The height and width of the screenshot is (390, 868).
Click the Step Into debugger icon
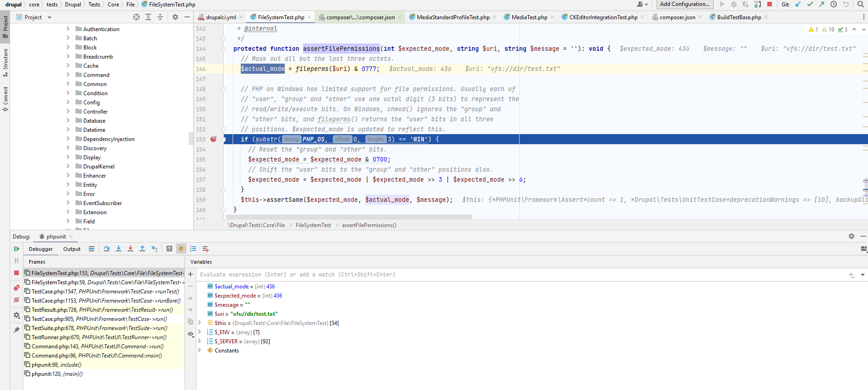(119, 249)
